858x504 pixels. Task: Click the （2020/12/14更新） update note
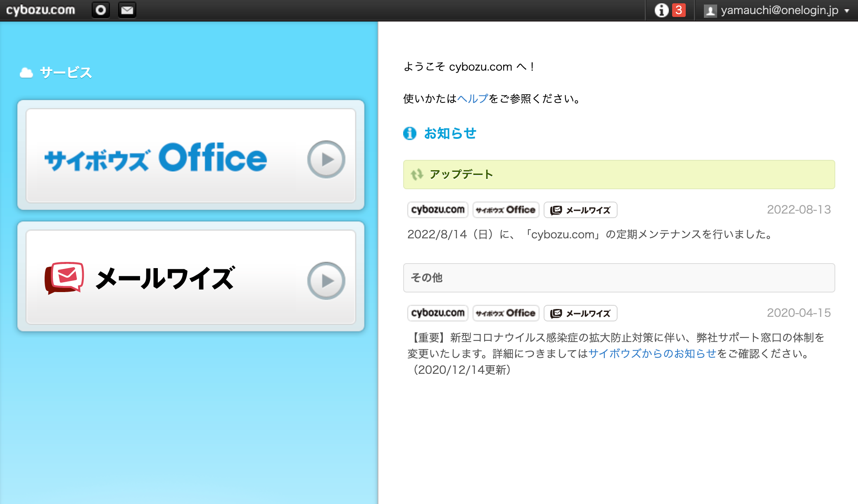[x=462, y=370]
